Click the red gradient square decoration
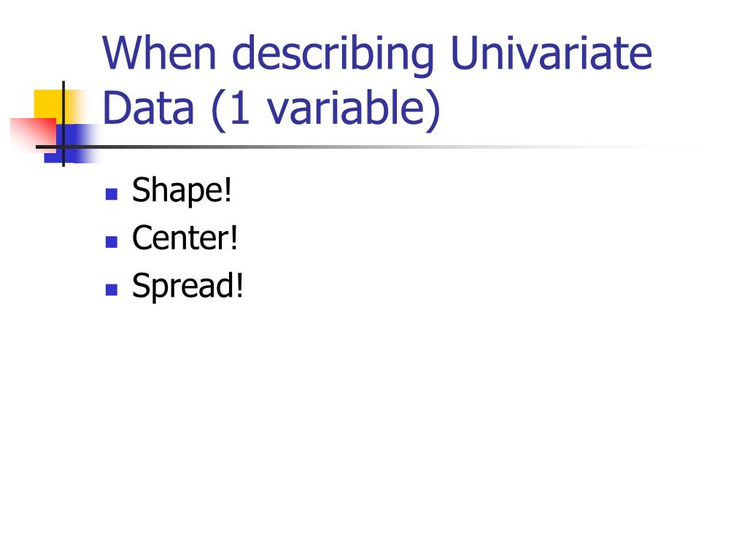Viewport: 747px width, 560px height. point(33,135)
